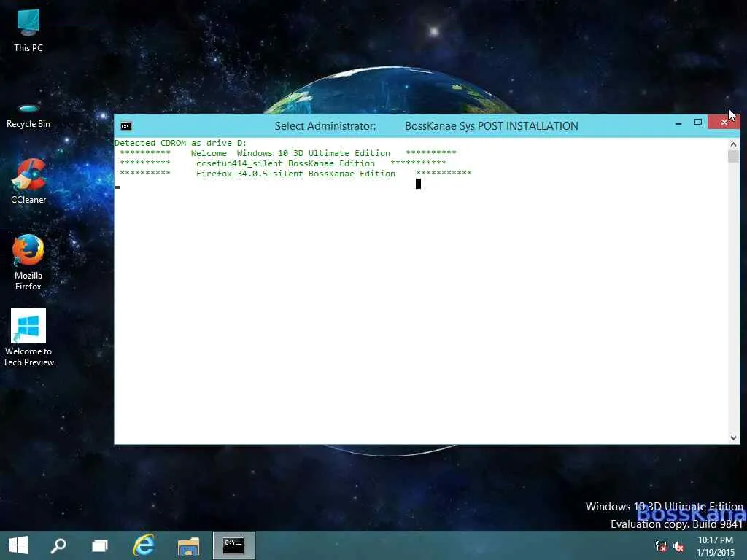Click the 'Firefox-34.0.5-silent BossKanae Edition' line

[295, 174]
